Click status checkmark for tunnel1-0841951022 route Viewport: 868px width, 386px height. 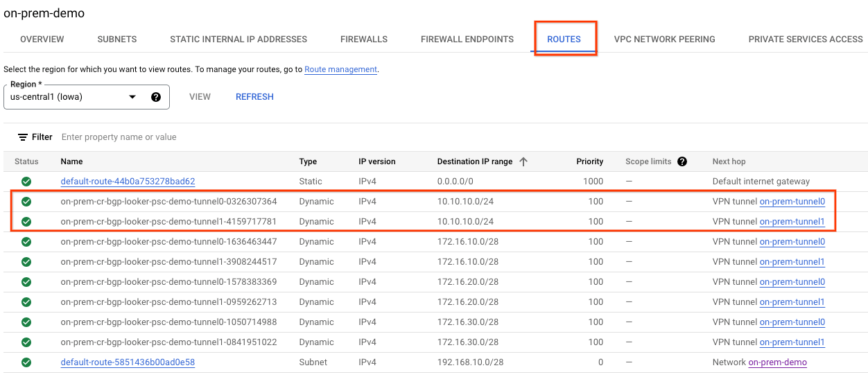tap(26, 342)
